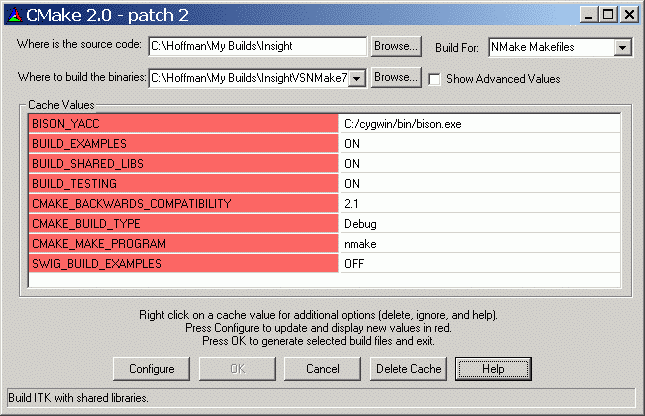Click the Configure button
Viewport: 645px width, 416px height.
coord(151,369)
